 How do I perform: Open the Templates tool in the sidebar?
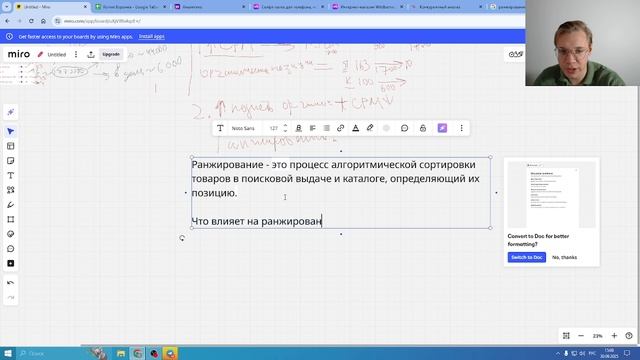11,146
